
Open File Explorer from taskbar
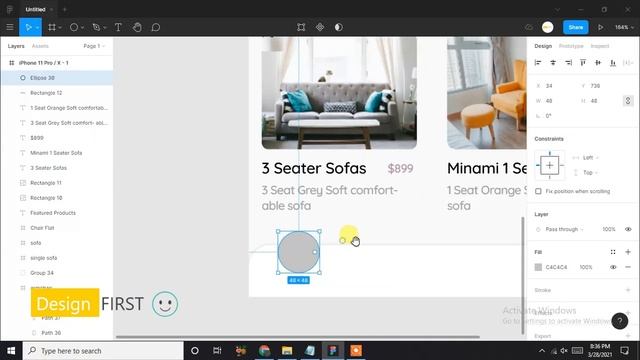[287, 351]
